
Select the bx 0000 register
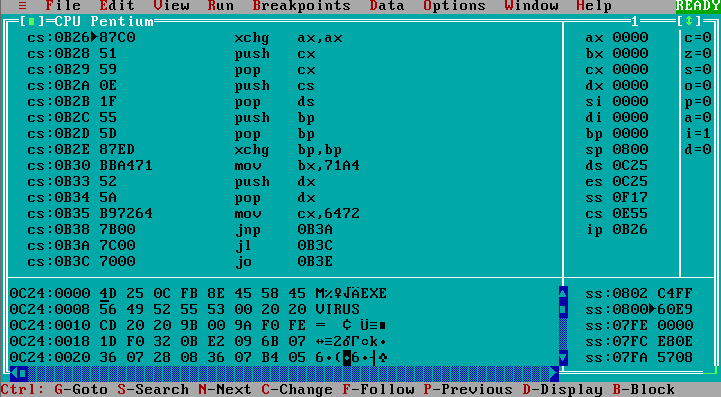point(617,53)
